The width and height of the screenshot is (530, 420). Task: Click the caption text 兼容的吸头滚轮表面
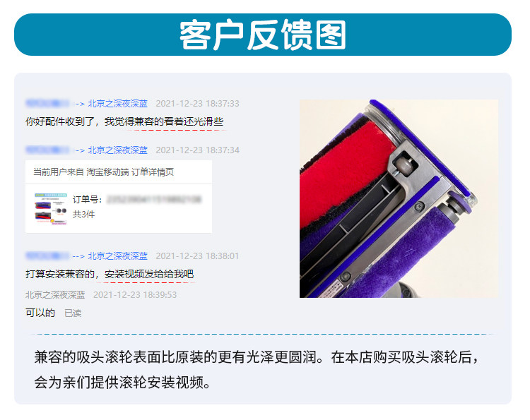click(98, 357)
